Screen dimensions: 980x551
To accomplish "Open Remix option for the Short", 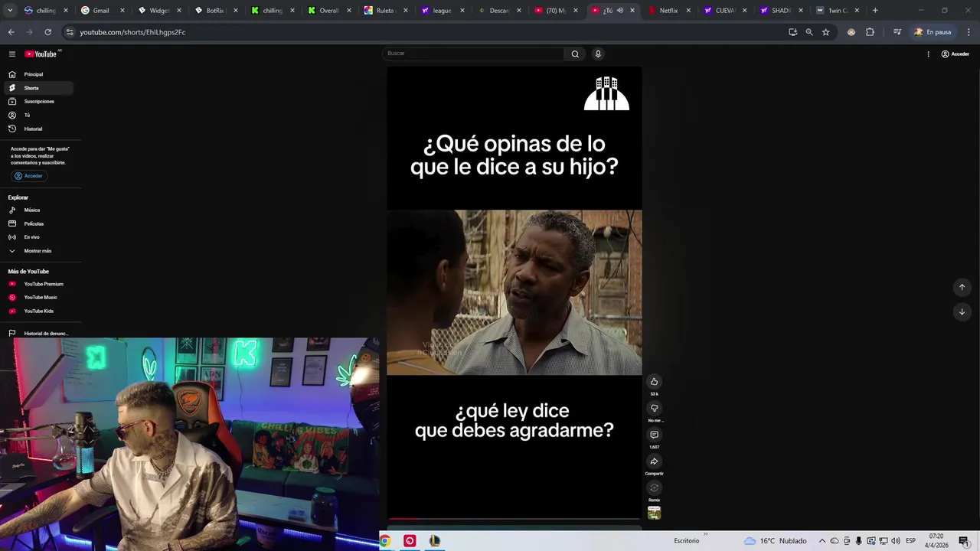I will 654,487.
